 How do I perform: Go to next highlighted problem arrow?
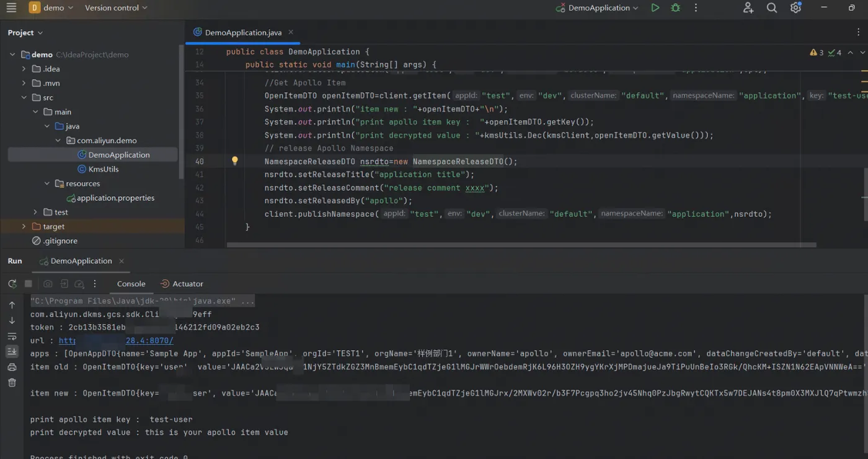pos(862,53)
